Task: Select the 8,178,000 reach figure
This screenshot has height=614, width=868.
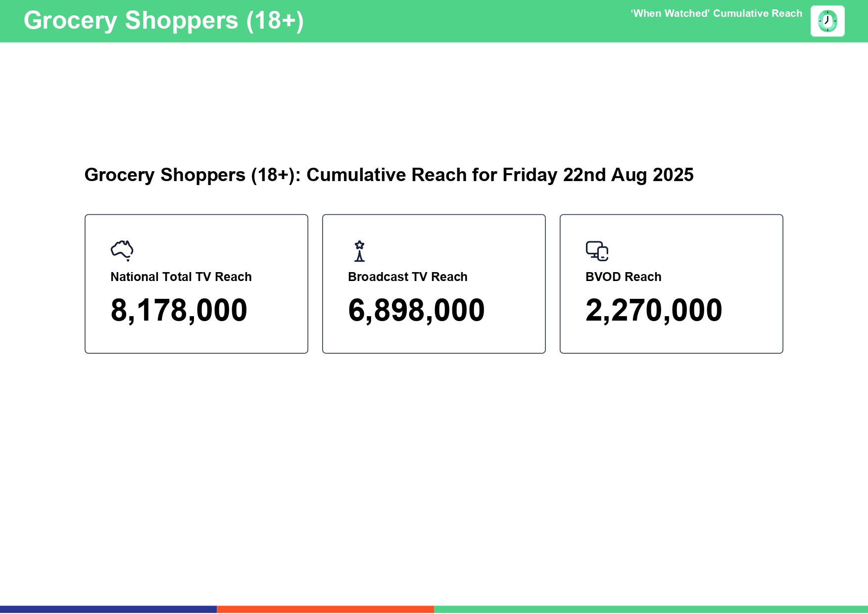Action: click(x=179, y=310)
